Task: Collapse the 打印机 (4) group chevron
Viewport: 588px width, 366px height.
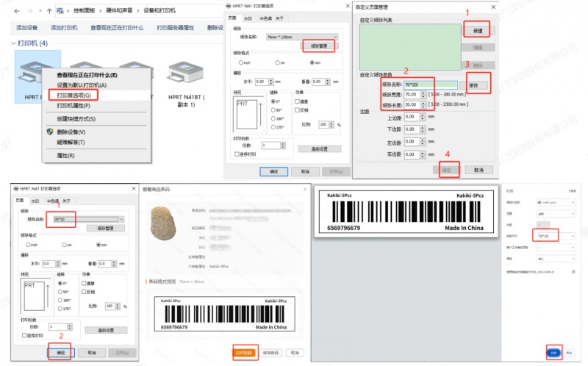Action: click(12, 44)
